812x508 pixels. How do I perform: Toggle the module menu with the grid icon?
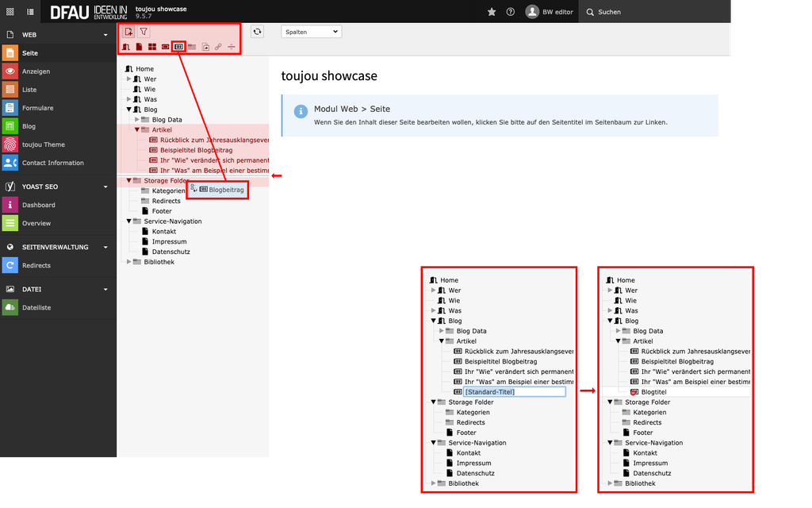(10, 12)
